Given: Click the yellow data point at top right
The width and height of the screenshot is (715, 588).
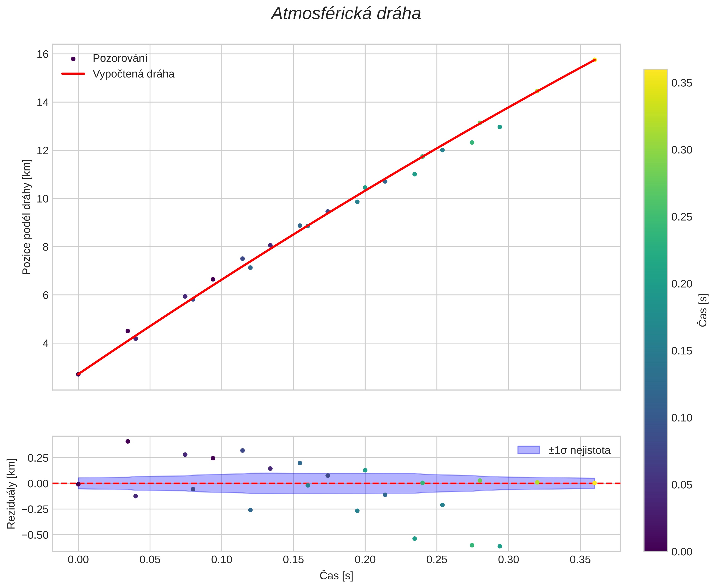Looking at the screenshot, I should (x=594, y=60).
